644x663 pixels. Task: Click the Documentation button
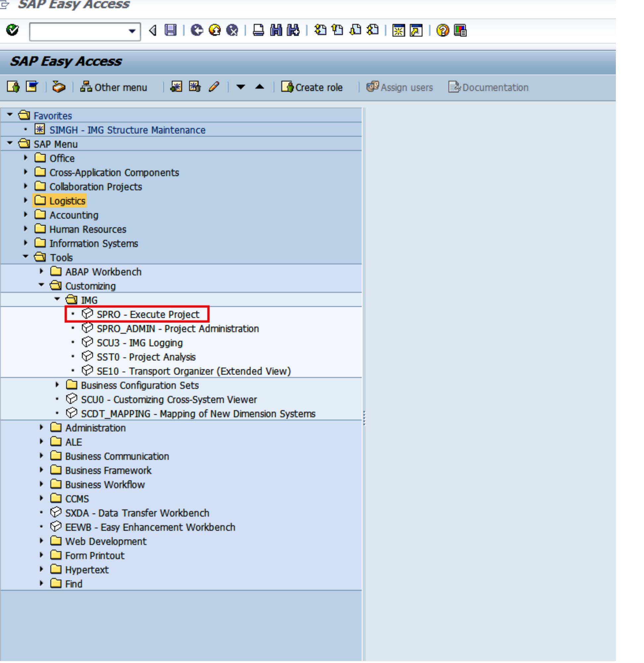pos(489,88)
